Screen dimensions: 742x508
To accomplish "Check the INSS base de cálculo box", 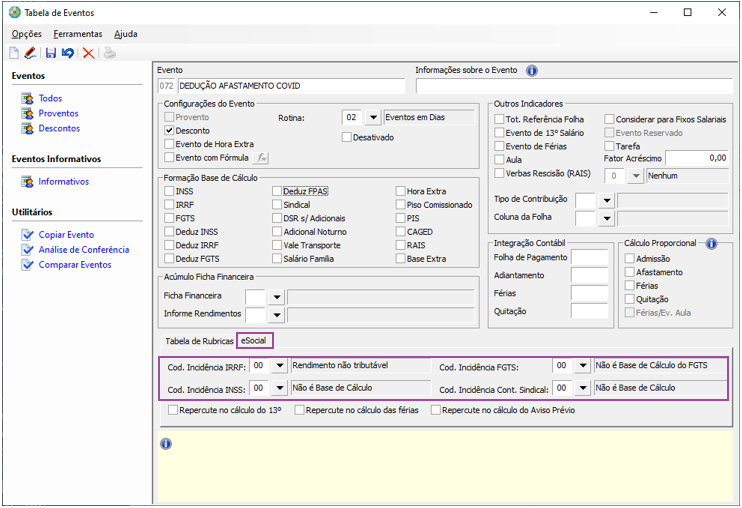I will (x=169, y=192).
